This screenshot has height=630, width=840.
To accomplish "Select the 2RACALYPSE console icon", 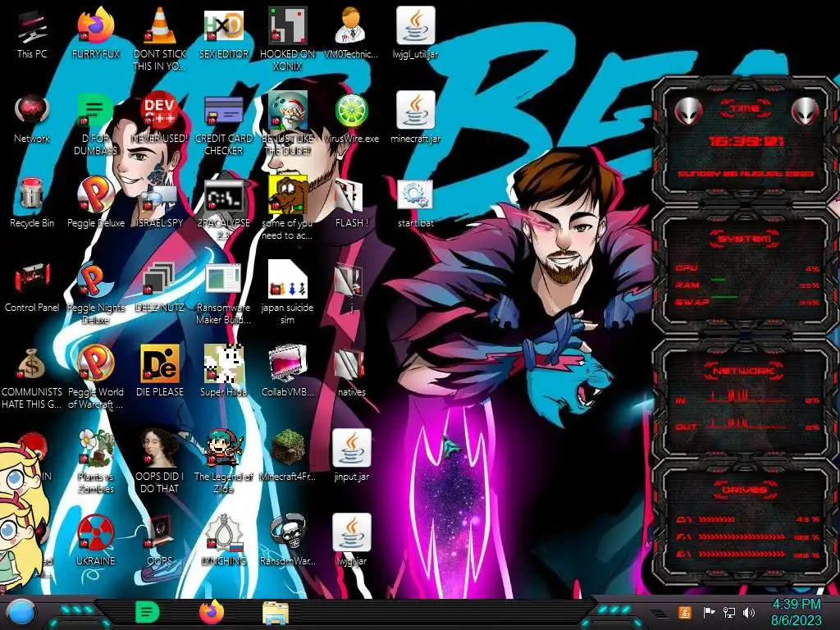I will [224, 209].
